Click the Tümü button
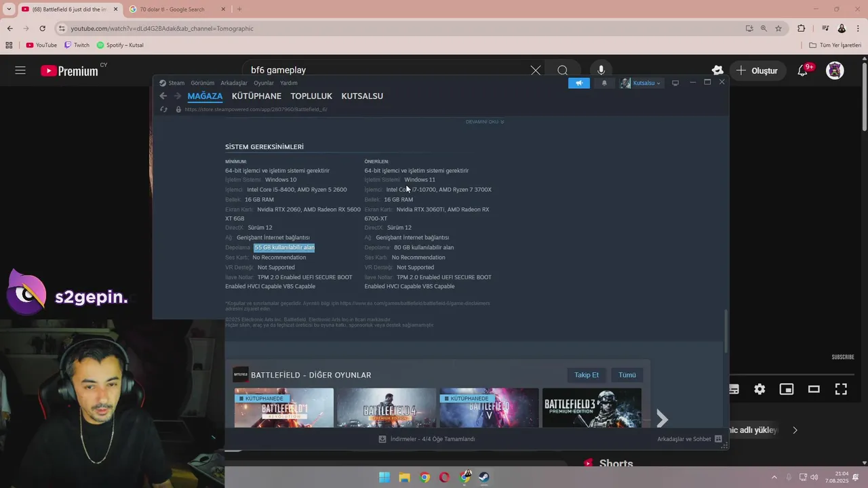 (x=627, y=375)
